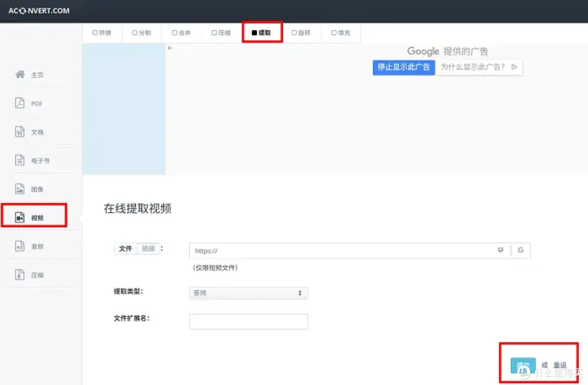The height and width of the screenshot is (385, 588).
Task: Open the 主页 home icon in sidebar
Action: (20, 74)
